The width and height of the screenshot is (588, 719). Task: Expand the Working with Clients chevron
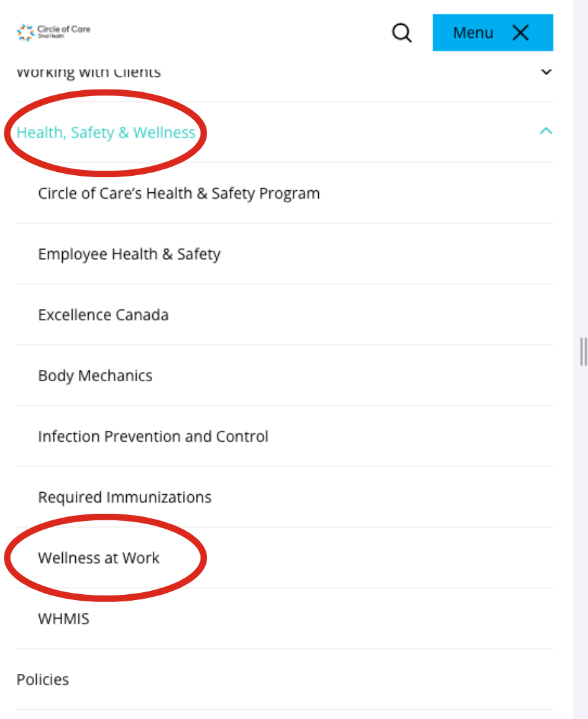(x=546, y=72)
